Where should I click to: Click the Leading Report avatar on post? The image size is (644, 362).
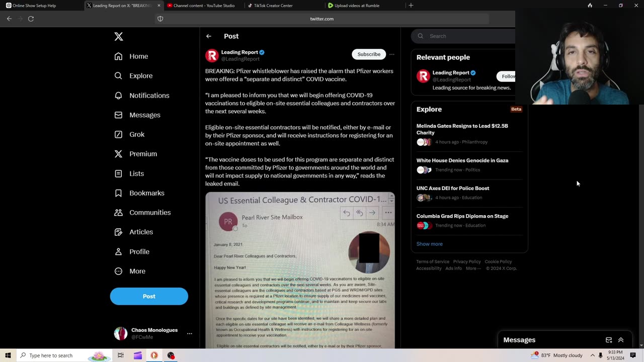click(212, 55)
